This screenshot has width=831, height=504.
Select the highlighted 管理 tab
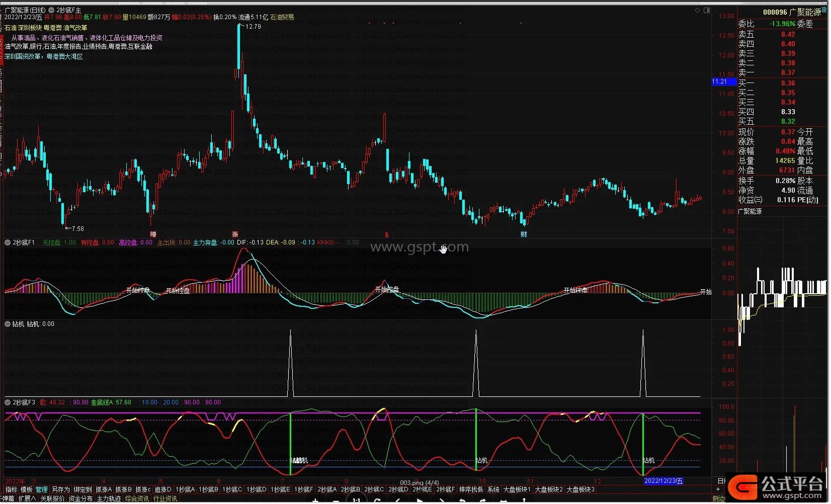tap(41, 490)
